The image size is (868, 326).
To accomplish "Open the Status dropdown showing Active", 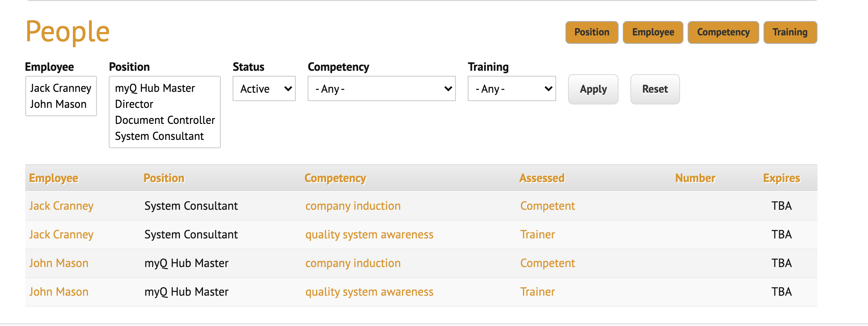I will [264, 89].
